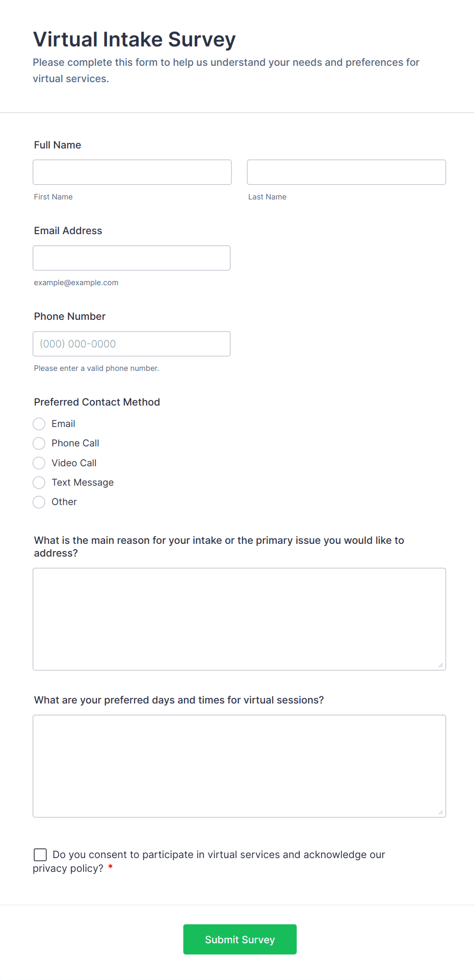Focus the Last Name input box
474x980 pixels.
coord(346,172)
